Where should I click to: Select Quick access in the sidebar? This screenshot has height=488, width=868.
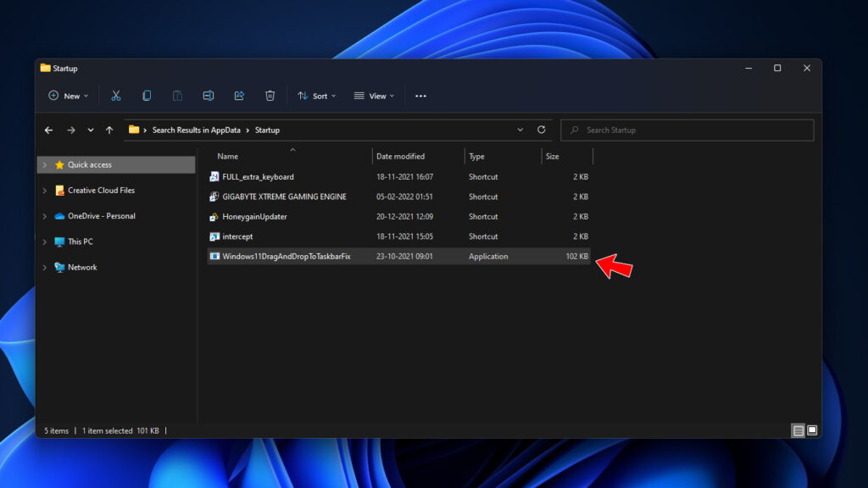click(90, 165)
